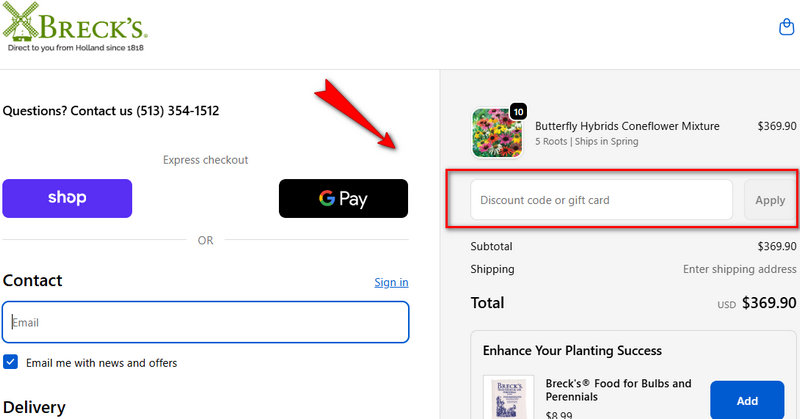Open the shopping bag icon
Screen dimensions: 800x419
pyautogui.click(x=785, y=28)
